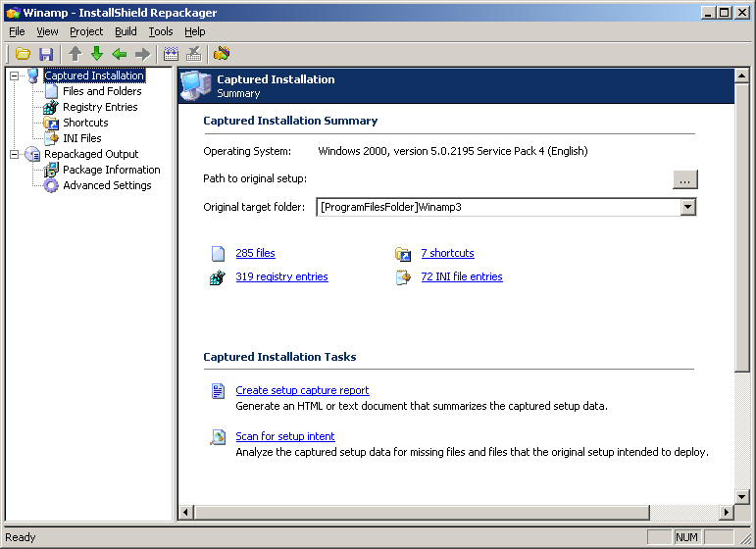Click the Open project folder icon
The width and height of the screenshot is (756, 549).
pos(23,54)
